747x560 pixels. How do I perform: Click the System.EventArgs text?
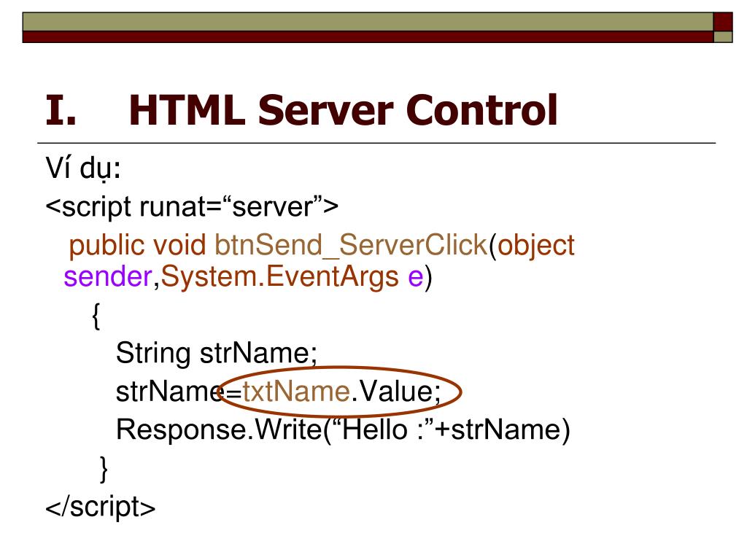tap(279, 278)
